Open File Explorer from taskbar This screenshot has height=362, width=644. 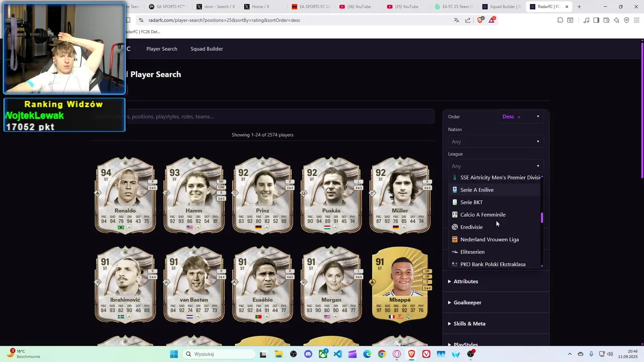(x=278, y=354)
